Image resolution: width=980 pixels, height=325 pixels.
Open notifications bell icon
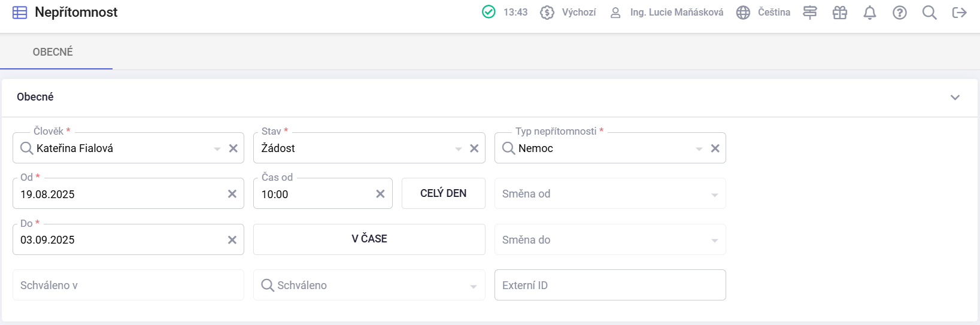click(870, 13)
